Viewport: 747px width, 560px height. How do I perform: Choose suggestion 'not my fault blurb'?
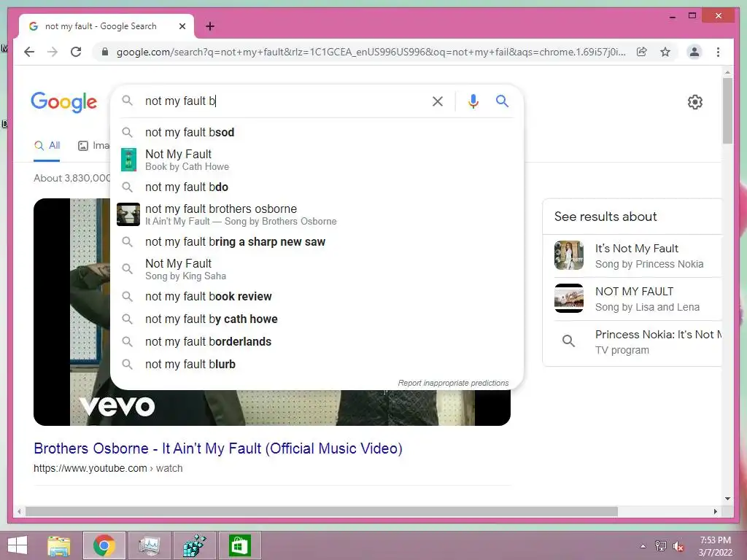317,365
